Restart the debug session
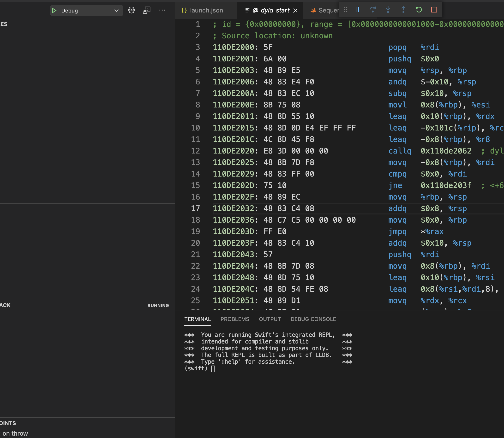 [419, 10]
